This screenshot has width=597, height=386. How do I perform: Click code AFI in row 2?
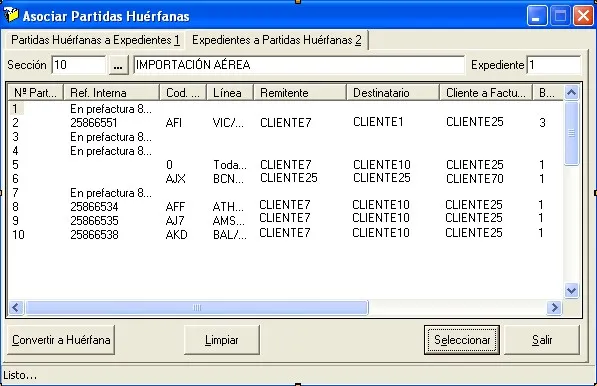pos(174,123)
